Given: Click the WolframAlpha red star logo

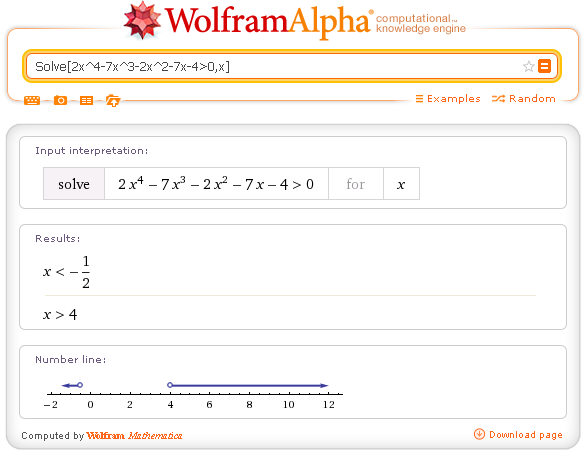Looking at the screenshot, I should (x=142, y=21).
